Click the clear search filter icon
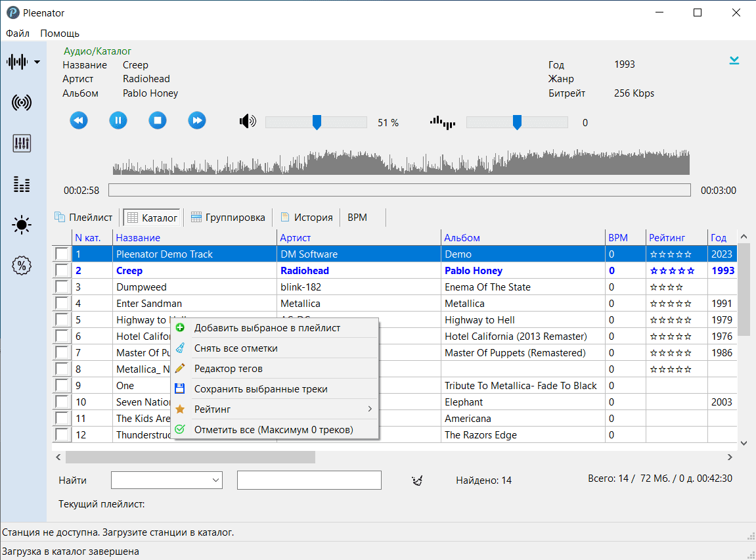The width and height of the screenshot is (756, 560). 416,481
